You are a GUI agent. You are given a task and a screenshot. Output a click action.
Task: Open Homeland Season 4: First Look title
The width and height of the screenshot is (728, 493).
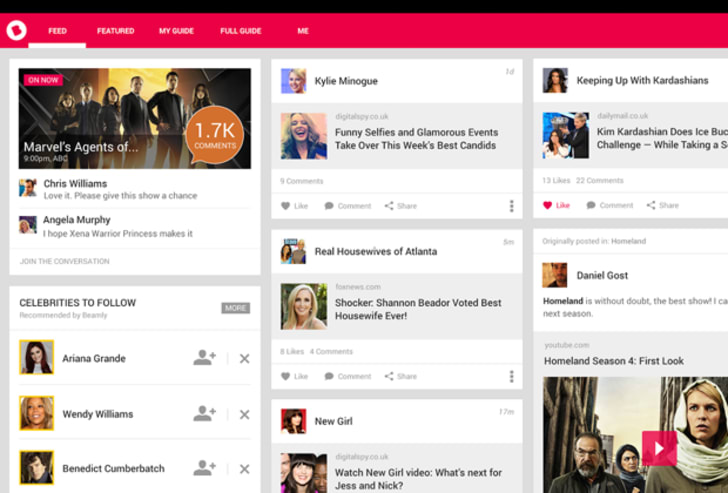click(614, 361)
